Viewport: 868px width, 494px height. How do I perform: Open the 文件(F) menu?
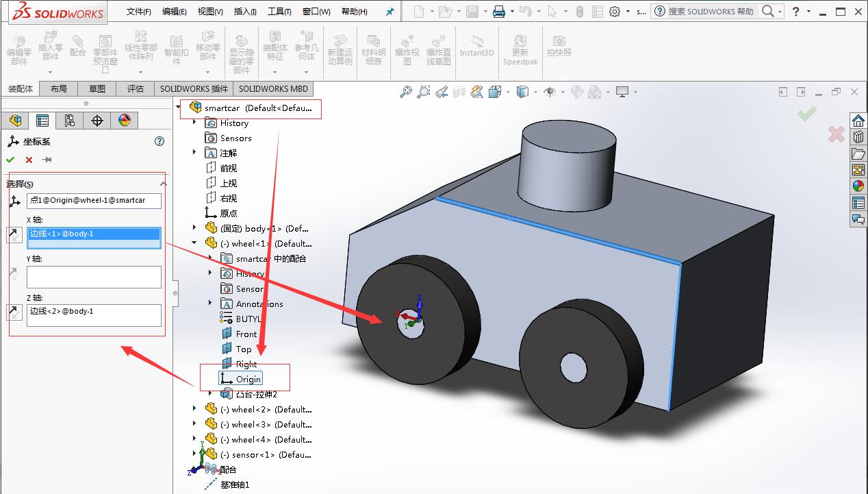click(x=139, y=12)
